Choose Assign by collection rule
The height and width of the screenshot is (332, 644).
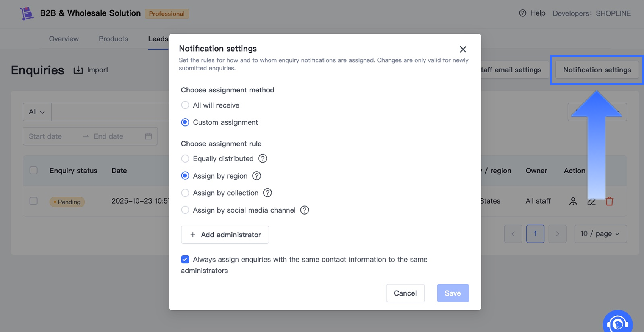[185, 193]
